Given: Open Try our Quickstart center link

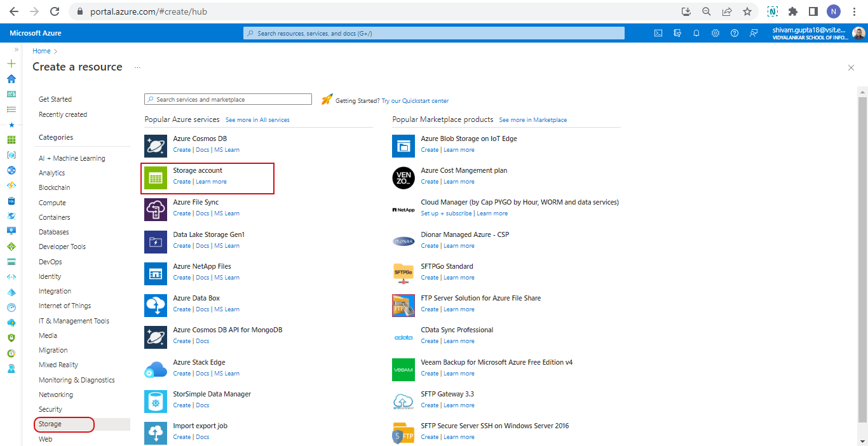Looking at the screenshot, I should pos(415,100).
